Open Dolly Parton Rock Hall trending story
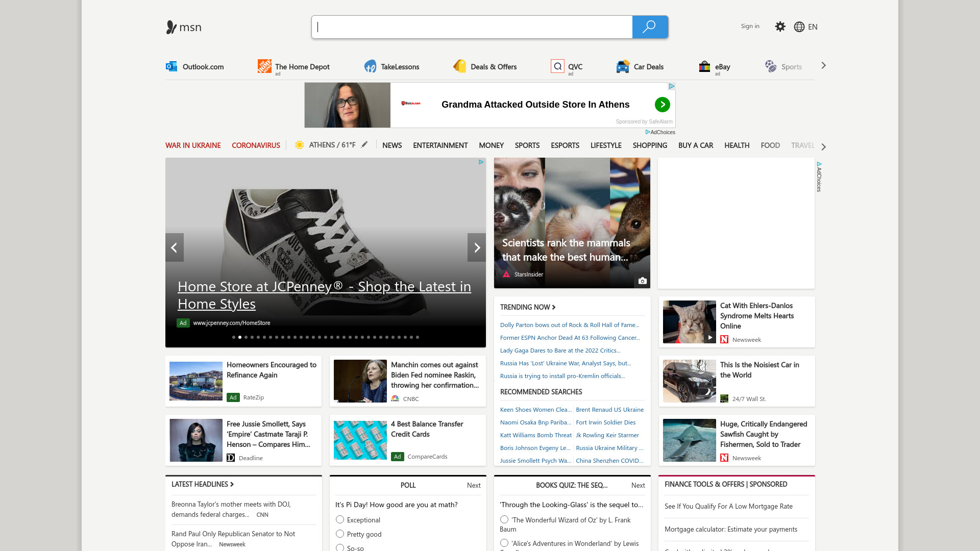980x551 pixels. pyautogui.click(x=570, y=325)
